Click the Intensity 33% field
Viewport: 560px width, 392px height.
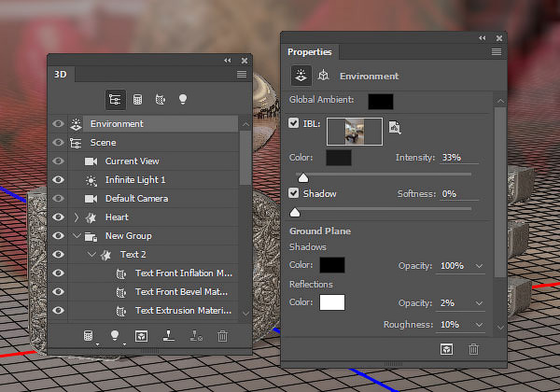click(459, 158)
